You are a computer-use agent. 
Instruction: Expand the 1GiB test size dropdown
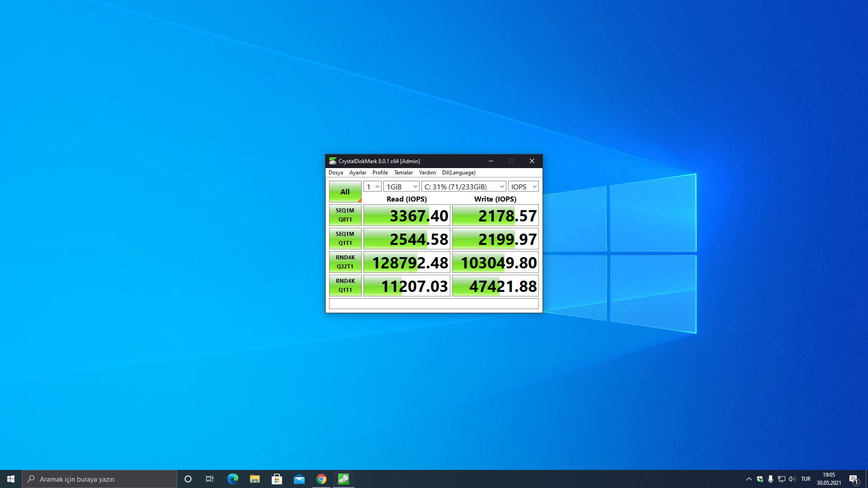(401, 187)
